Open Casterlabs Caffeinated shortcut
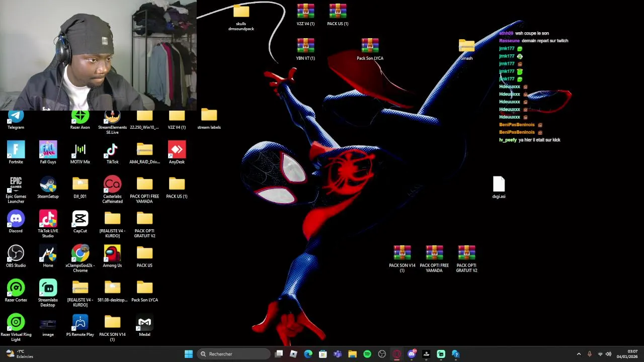 (x=112, y=190)
